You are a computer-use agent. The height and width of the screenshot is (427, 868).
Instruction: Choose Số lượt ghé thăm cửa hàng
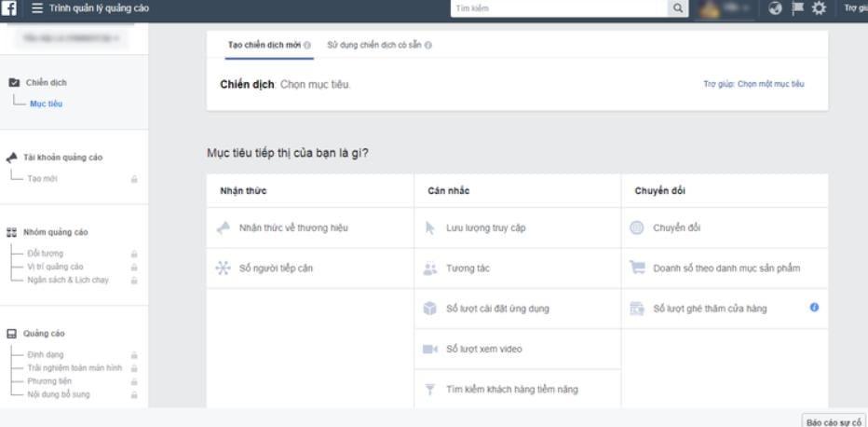click(x=725, y=309)
